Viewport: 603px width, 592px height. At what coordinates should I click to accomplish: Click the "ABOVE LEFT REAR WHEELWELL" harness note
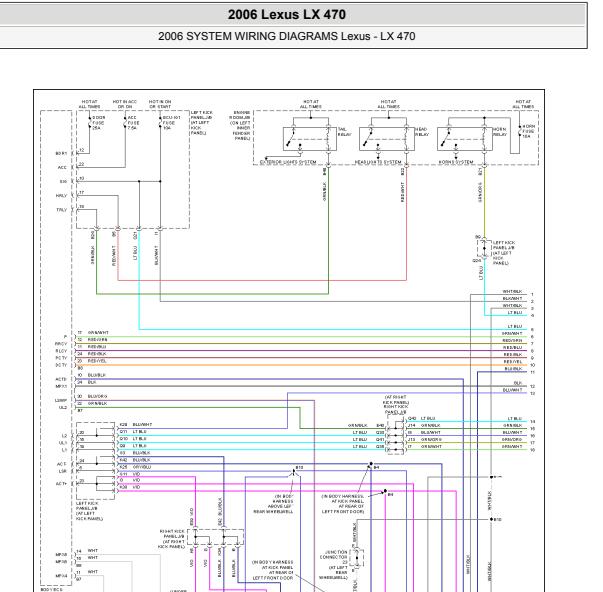[273, 504]
